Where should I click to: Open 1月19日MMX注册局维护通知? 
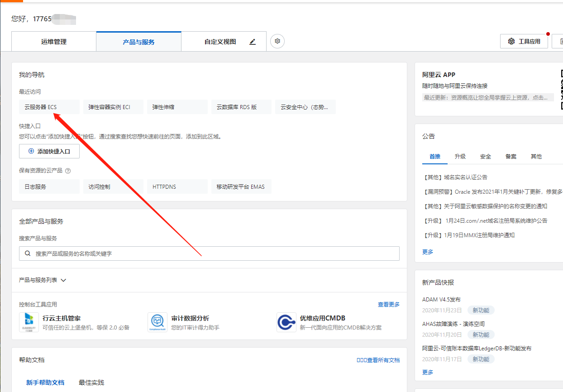pos(468,235)
